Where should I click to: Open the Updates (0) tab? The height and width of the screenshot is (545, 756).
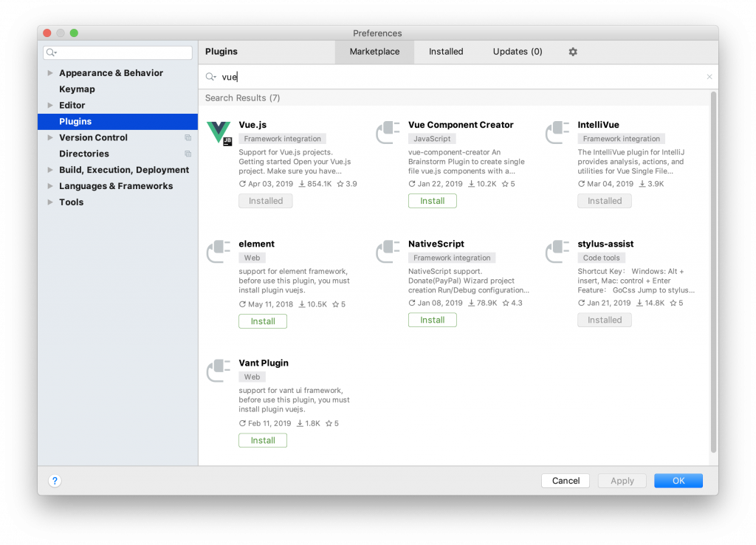pos(518,52)
